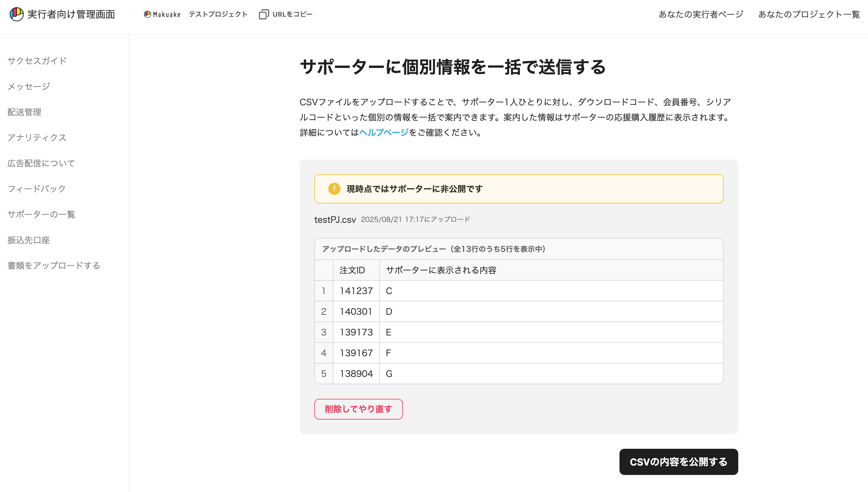Click the Makuake rainbow logo icon at top-left
Screen dimensions: 868x492
[16, 14]
